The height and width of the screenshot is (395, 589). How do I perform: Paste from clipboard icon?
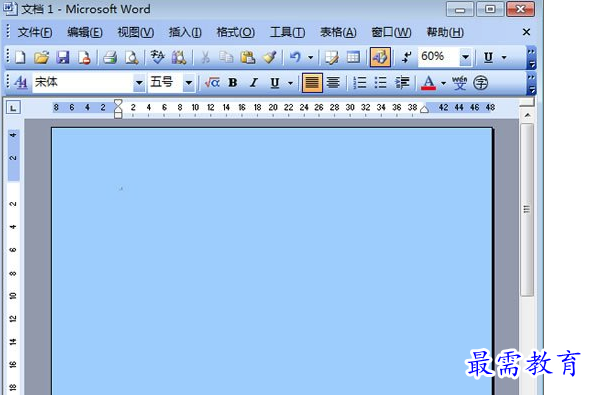tap(248, 57)
